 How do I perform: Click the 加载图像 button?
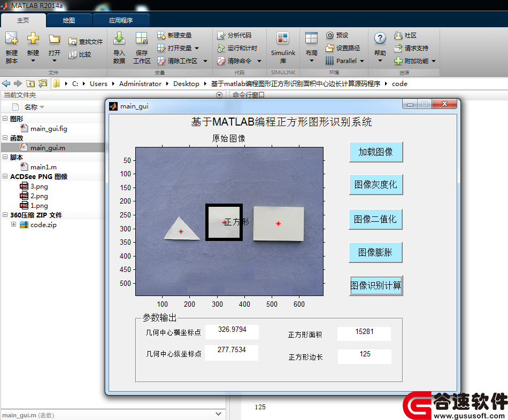click(x=376, y=152)
